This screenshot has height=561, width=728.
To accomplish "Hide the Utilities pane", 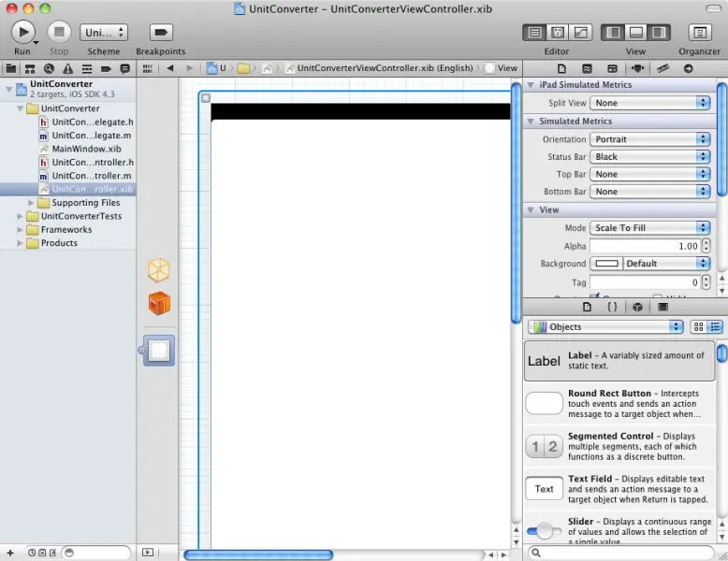I will 660,33.
